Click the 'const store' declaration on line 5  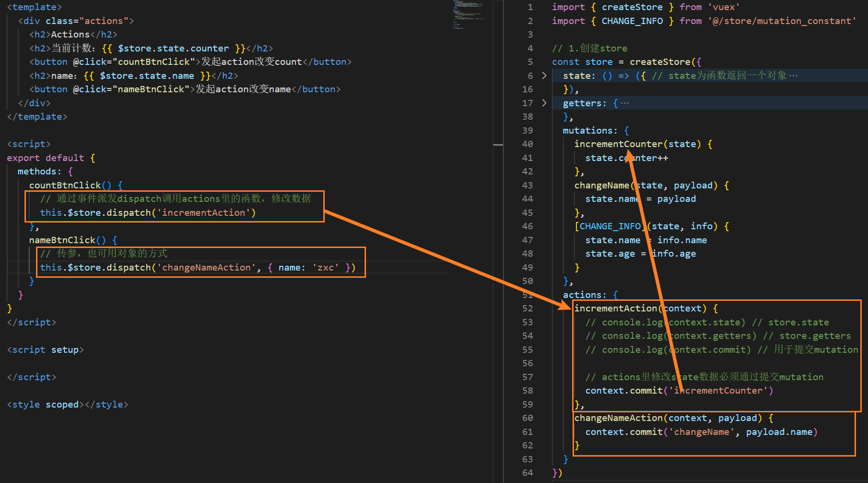582,62
